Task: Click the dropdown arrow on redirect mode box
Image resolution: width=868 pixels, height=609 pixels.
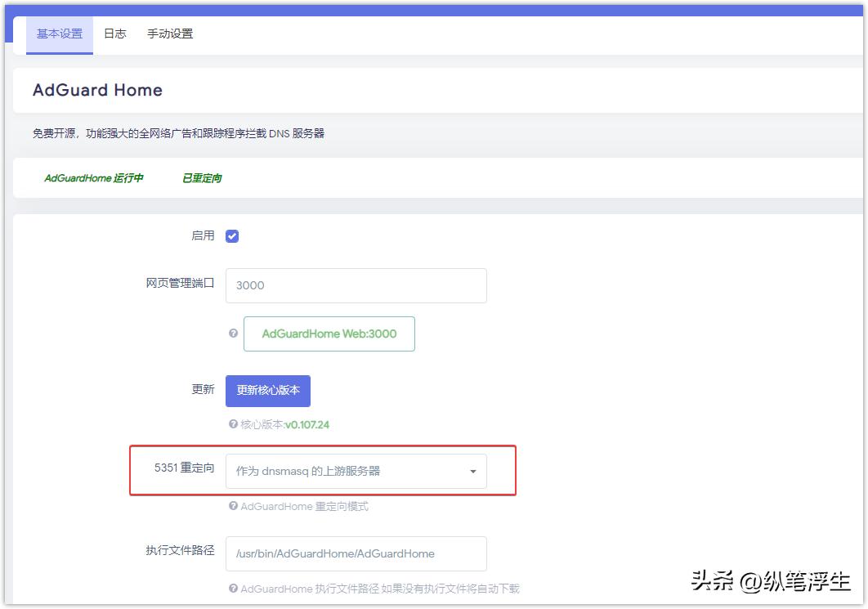Action: pos(472,471)
